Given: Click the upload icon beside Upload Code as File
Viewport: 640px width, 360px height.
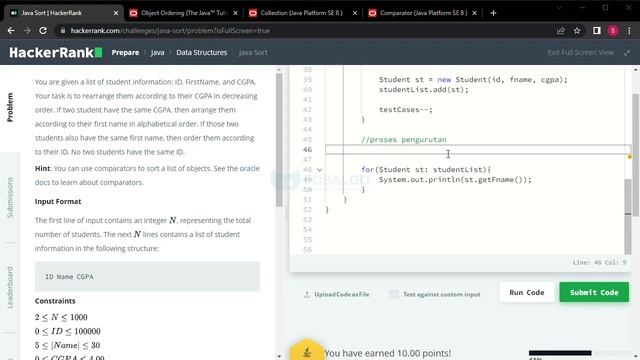Looking at the screenshot, I should [307, 294].
